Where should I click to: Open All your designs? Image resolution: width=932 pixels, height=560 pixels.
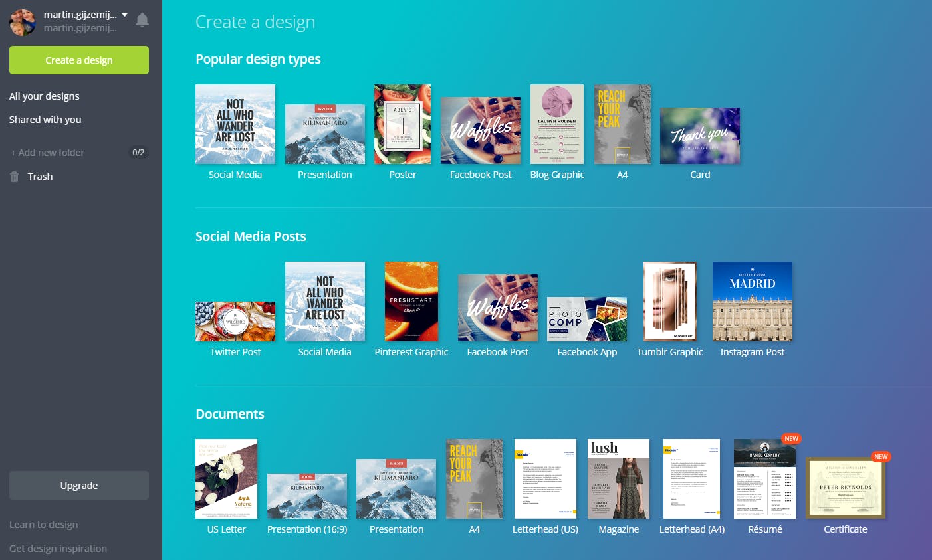tap(45, 96)
